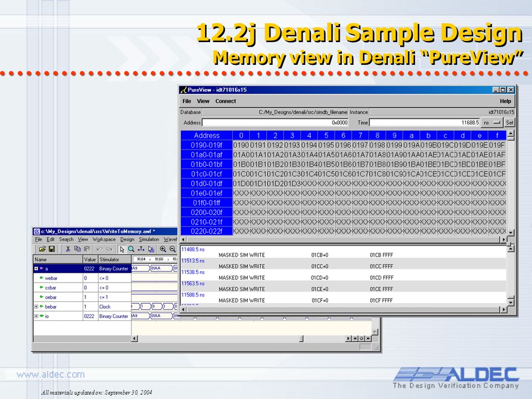Click memory cell containing 01A0

pyautogui.click(x=241, y=155)
